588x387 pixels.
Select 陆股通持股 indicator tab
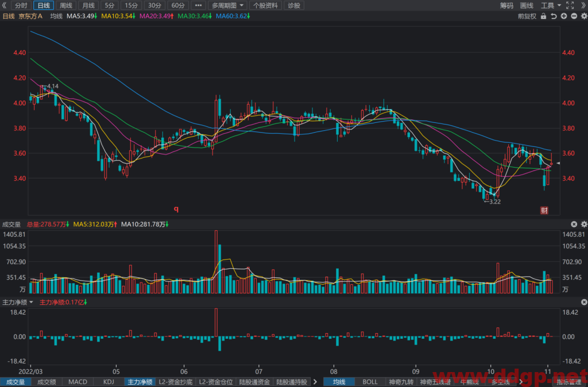292,382
